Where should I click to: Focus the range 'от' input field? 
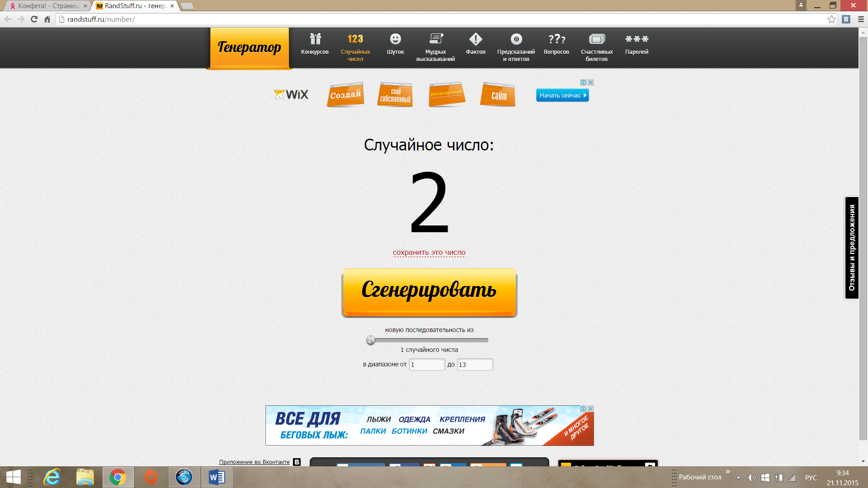tap(427, 365)
